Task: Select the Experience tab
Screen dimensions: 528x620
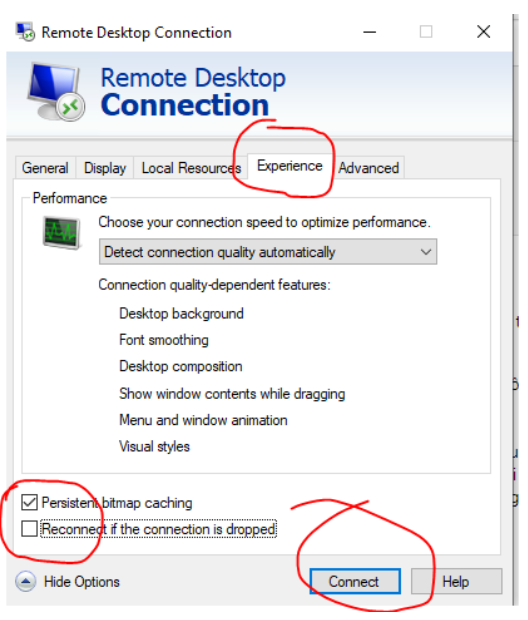Action: (x=290, y=166)
